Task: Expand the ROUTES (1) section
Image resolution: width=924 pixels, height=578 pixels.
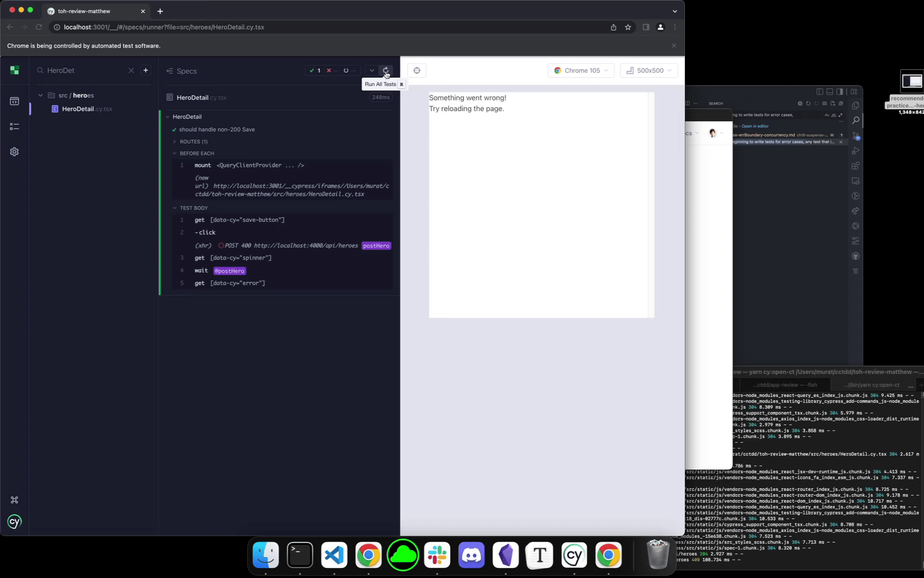Action: pyautogui.click(x=193, y=142)
